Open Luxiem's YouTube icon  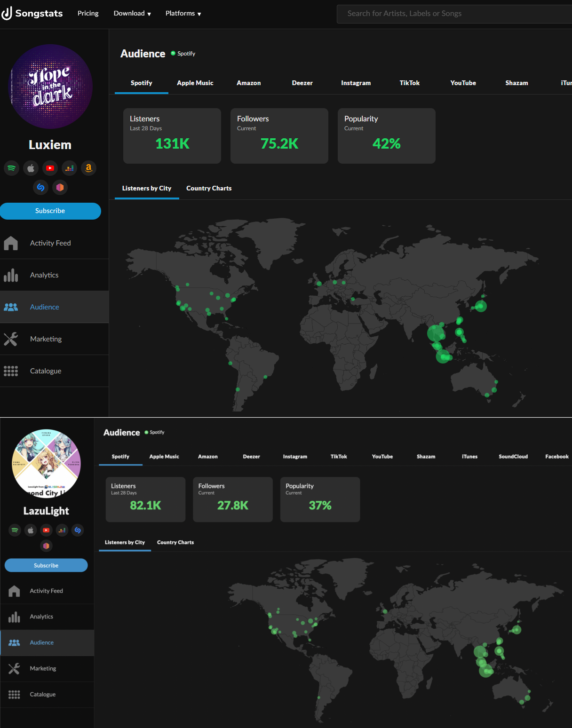pyautogui.click(x=50, y=168)
